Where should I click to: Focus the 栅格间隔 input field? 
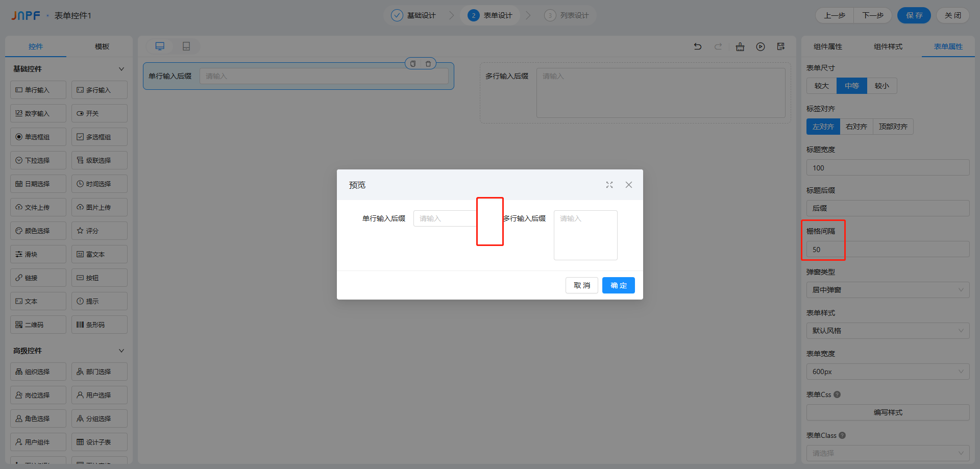pos(888,249)
